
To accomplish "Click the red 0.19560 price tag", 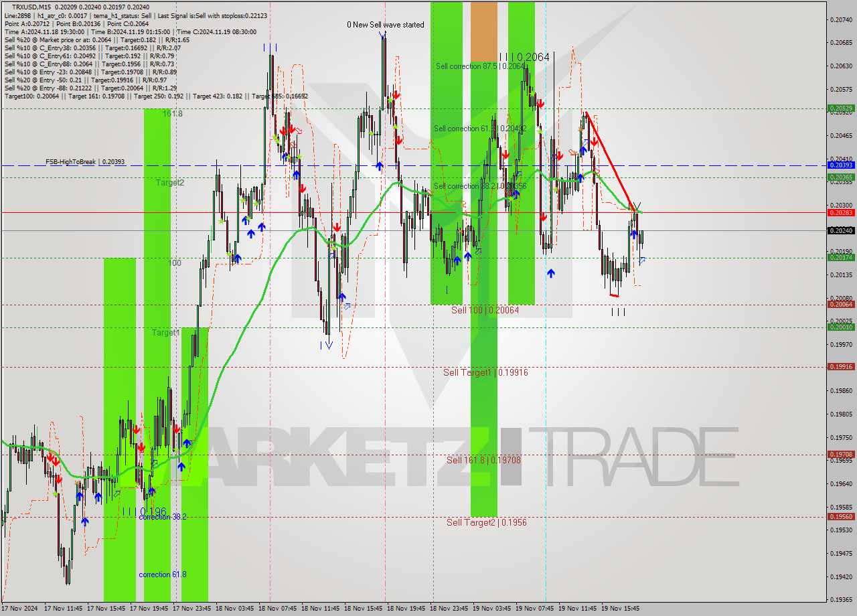I will click(841, 516).
